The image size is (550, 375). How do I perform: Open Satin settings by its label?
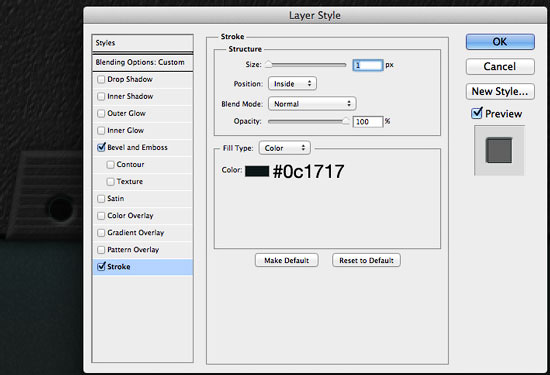[115, 199]
